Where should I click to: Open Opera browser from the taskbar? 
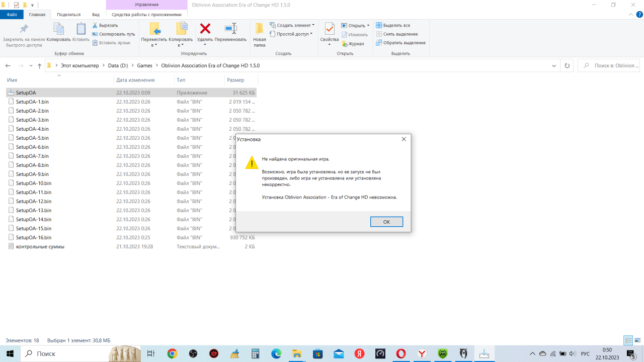(401, 354)
